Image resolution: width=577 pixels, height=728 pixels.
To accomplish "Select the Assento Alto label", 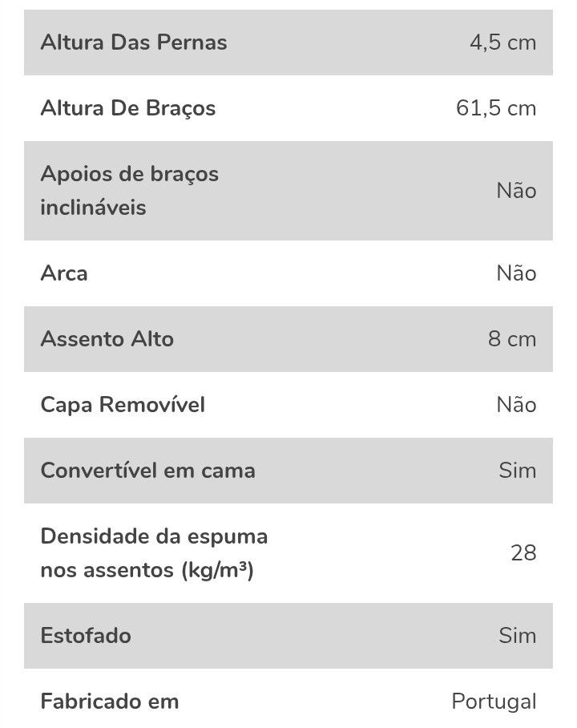I will [x=107, y=339].
